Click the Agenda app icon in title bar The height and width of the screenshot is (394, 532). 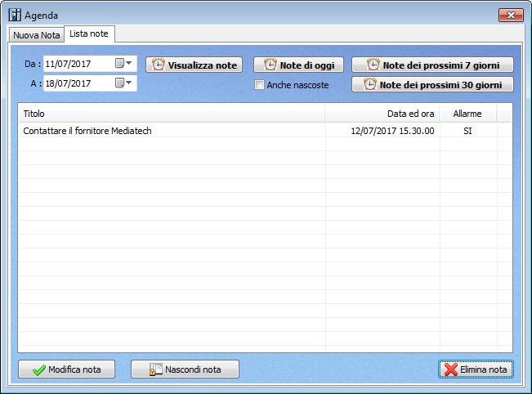point(15,16)
